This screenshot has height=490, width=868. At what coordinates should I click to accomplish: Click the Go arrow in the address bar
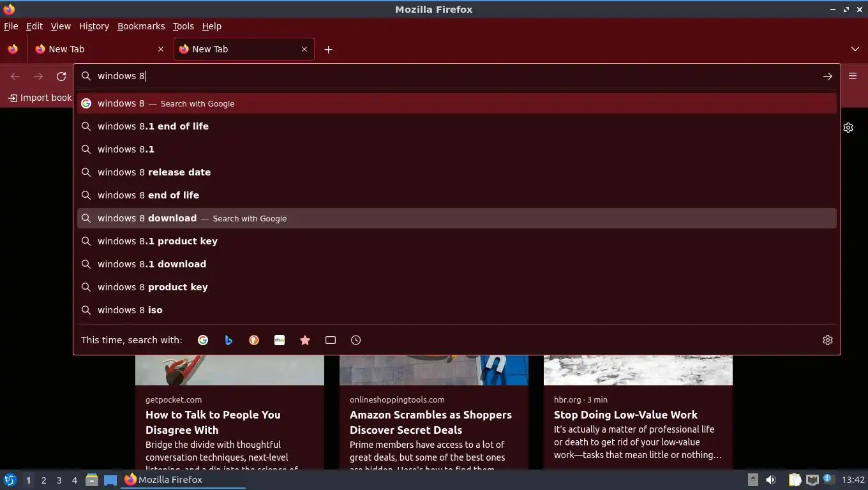pos(827,76)
